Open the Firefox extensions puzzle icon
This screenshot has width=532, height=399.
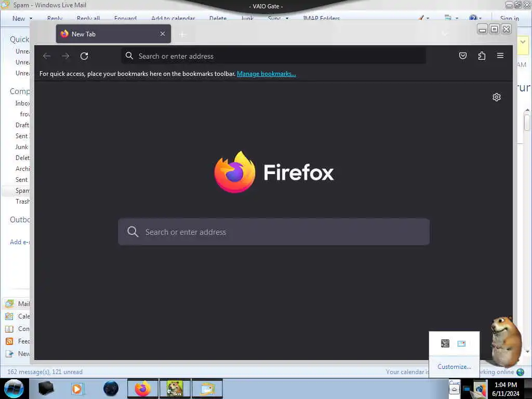click(x=482, y=56)
